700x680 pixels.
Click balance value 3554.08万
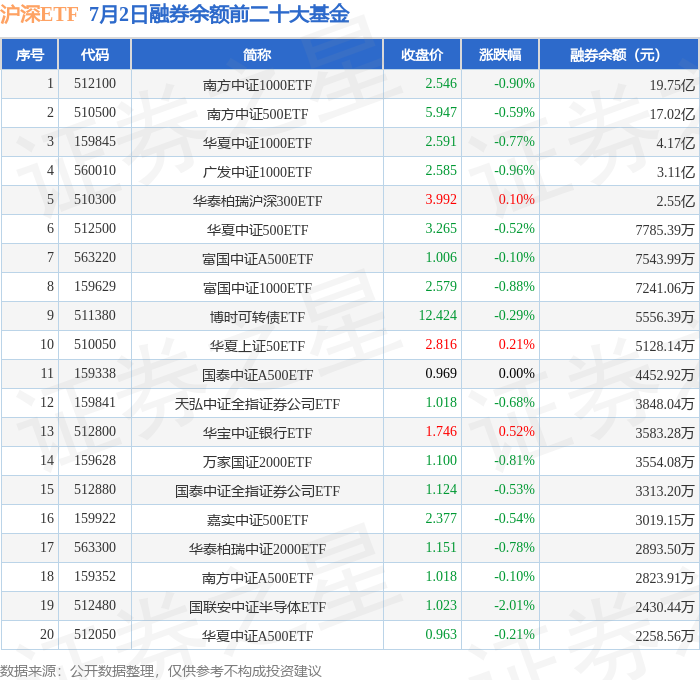coord(665,462)
